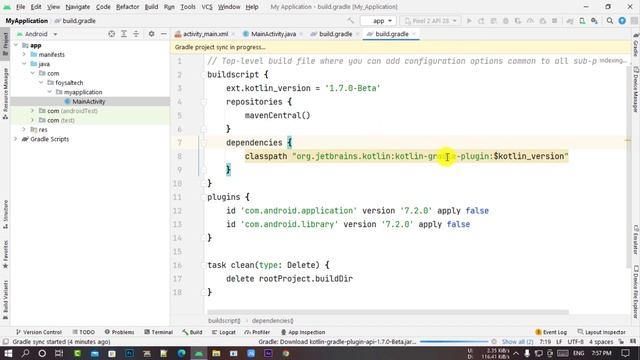Open the VCS menu

207,7
